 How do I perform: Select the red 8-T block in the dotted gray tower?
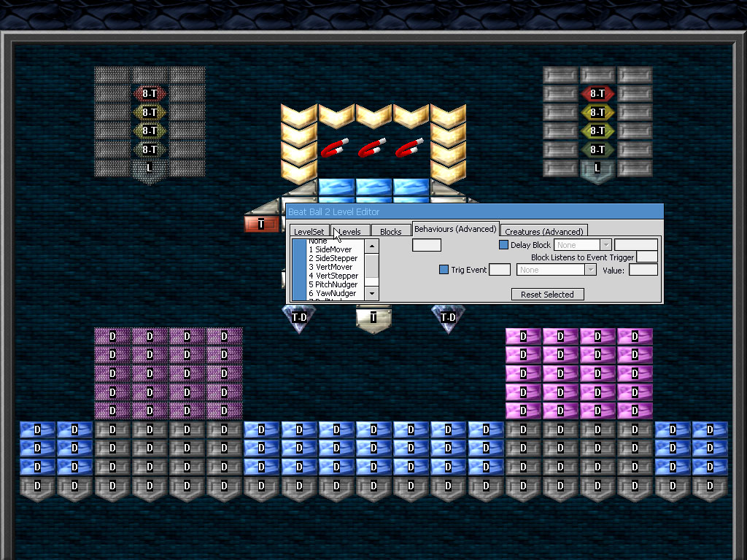pos(150,93)
